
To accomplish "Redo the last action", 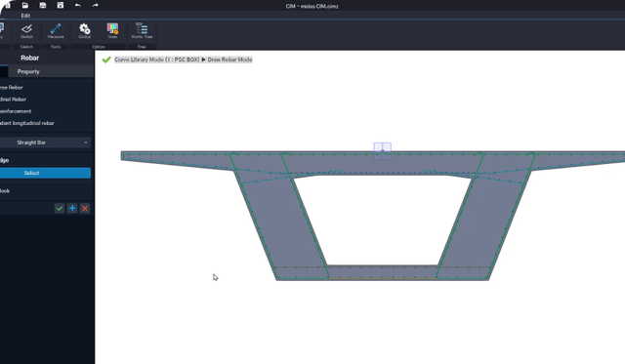I will pos(96,5).
